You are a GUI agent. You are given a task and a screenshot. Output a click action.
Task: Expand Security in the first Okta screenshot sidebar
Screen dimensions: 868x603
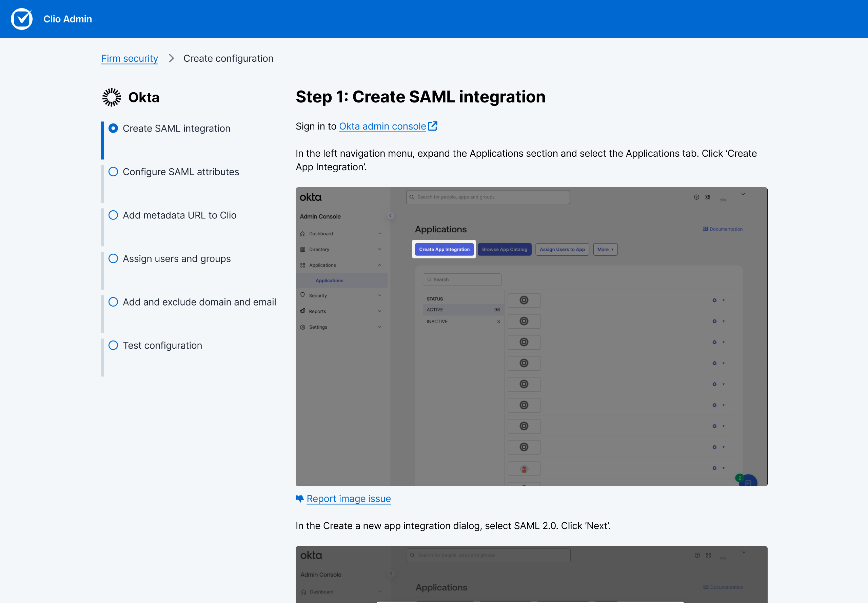point(341,295)
